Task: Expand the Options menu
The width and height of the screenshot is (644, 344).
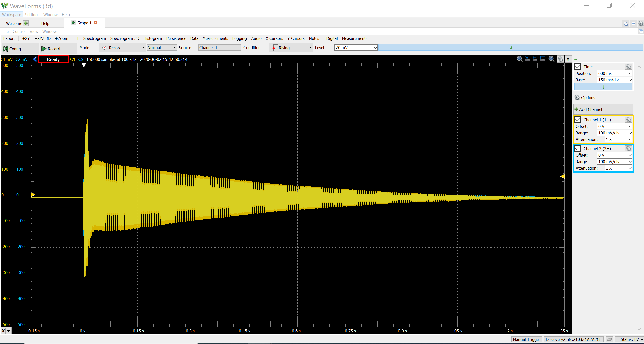Action: [603, 98]
